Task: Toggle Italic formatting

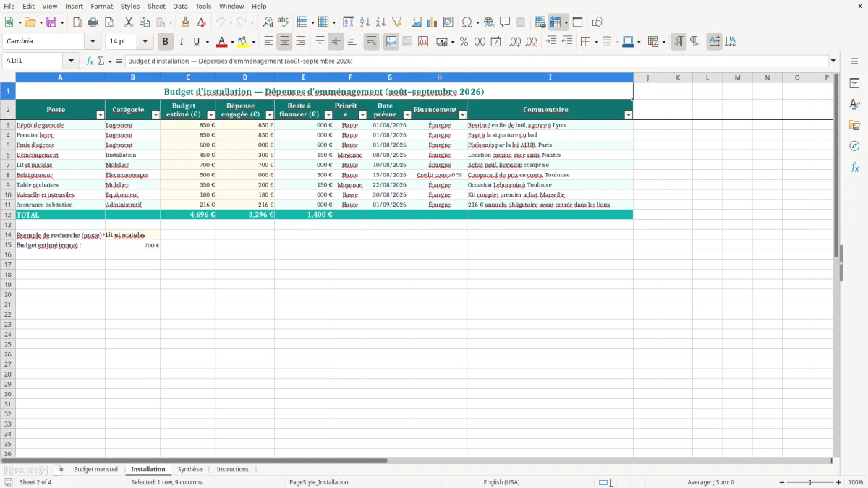Action: pos(181,42)
